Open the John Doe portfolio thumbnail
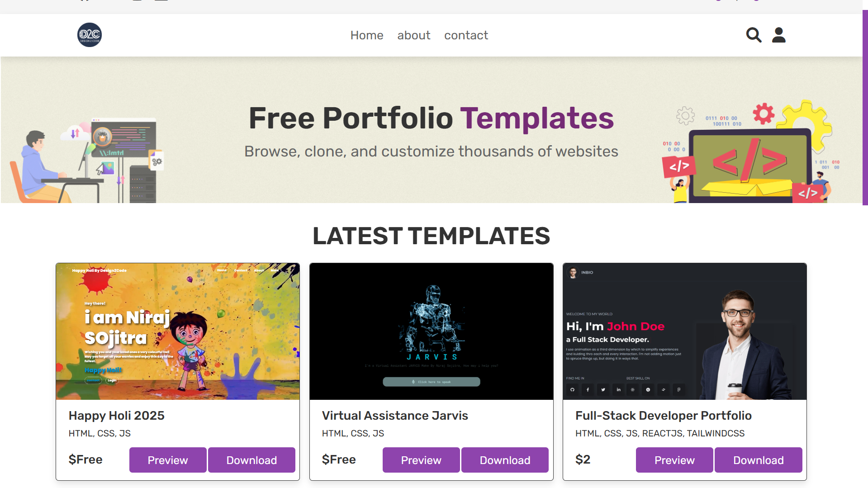The height and width of the screenshot is (488, 868). [x=684, y=331]
